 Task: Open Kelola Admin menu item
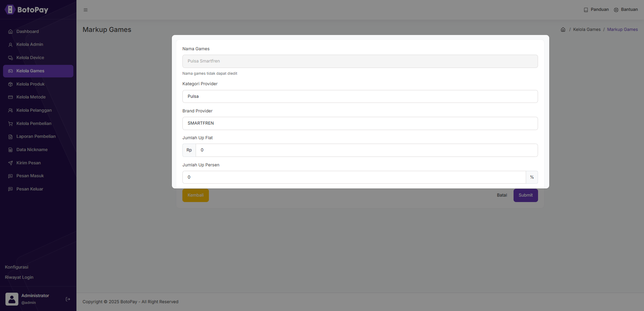pyautogui.click(x=38, y=44)
